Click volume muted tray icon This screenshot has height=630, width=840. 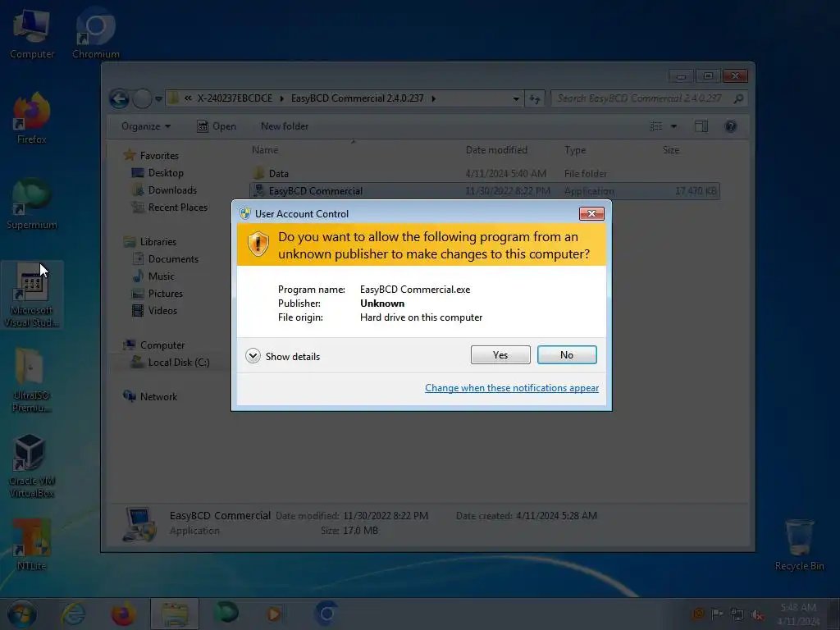coord(757,615)
